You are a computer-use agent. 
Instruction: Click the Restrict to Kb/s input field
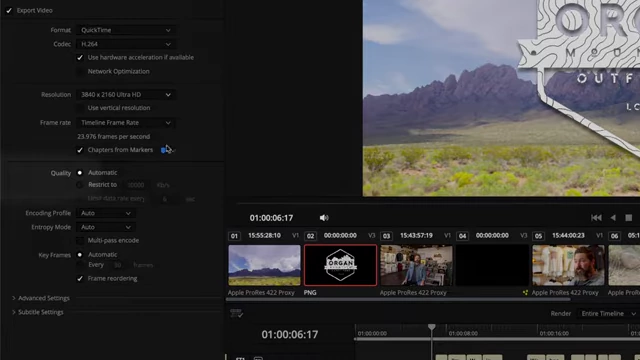[x=136, y=185]
